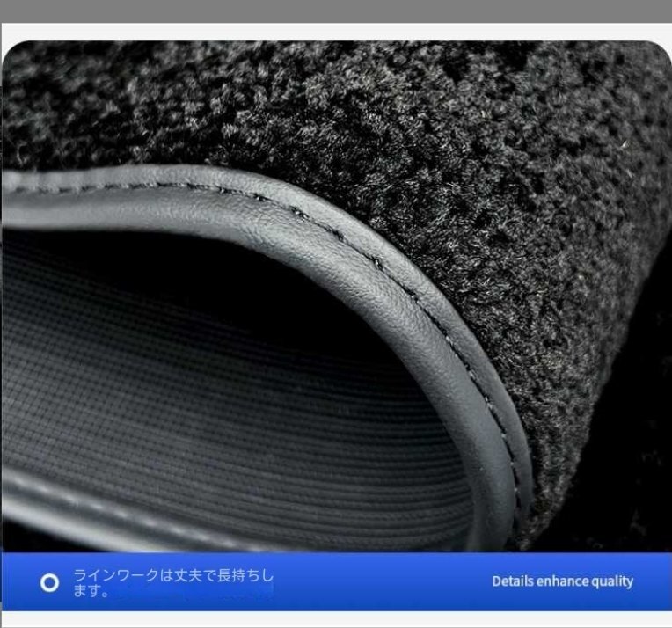This screenshot has height=628, width=672.
Task: Click the gray bar at the top
Action: coord(336,11)
